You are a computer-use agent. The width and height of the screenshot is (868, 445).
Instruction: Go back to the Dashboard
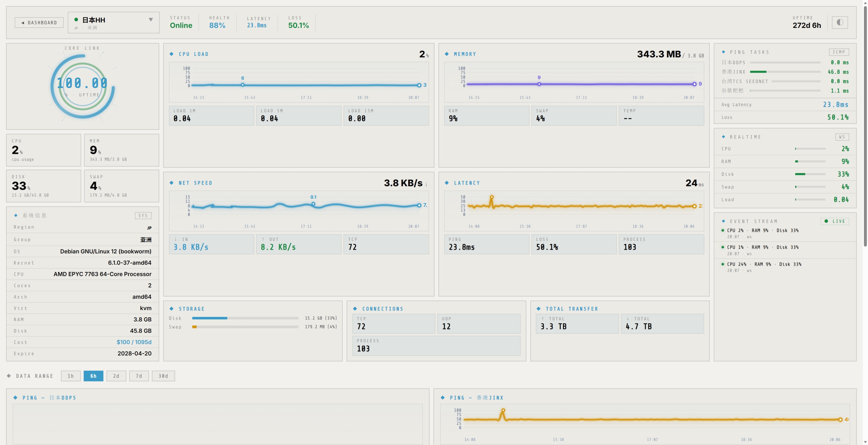tap(39, 23)
